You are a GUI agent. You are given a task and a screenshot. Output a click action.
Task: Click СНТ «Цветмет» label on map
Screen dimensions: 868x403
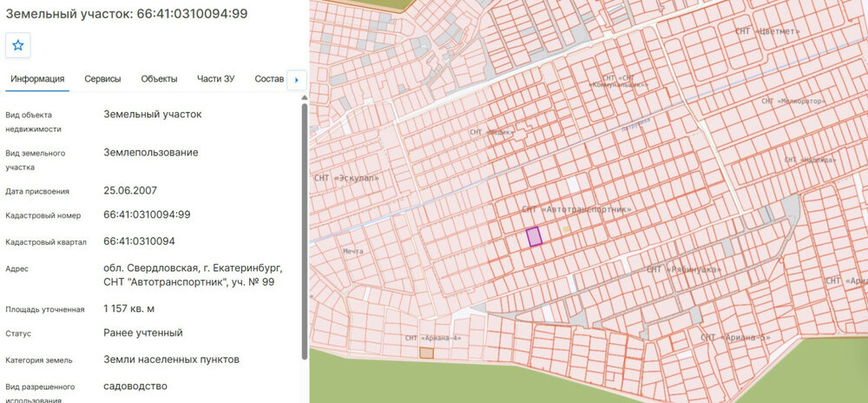768,31
